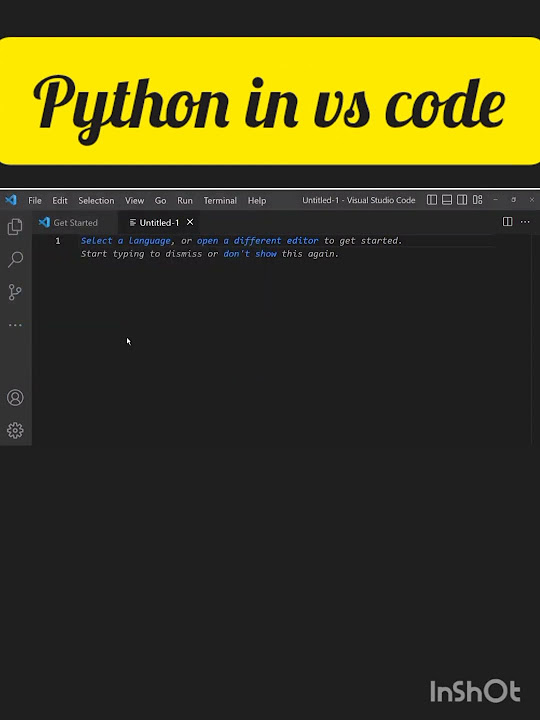Open the Accounts menu icon
Viewport: 540px width, 720px height.
point(15,398)
